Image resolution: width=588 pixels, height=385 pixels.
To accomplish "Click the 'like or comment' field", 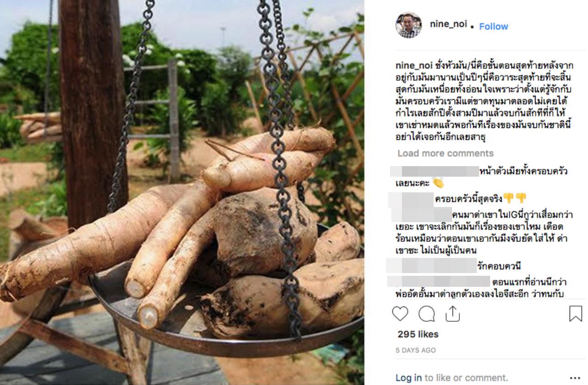I will point(466,378).
